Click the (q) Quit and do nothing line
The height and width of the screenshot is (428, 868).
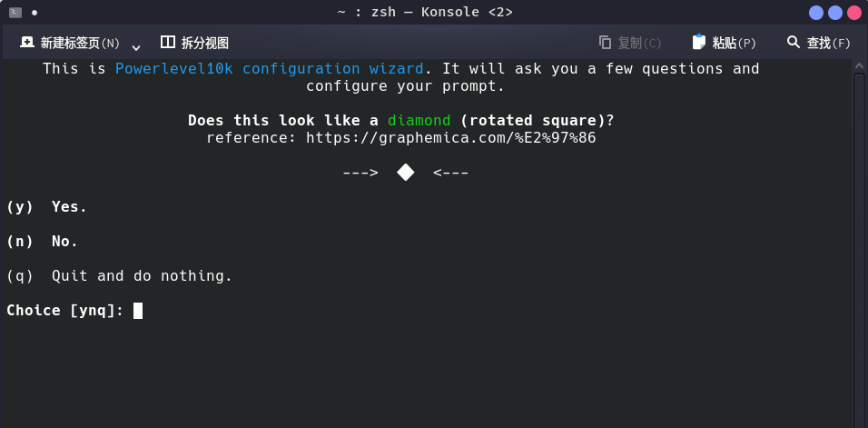[119, 276]
